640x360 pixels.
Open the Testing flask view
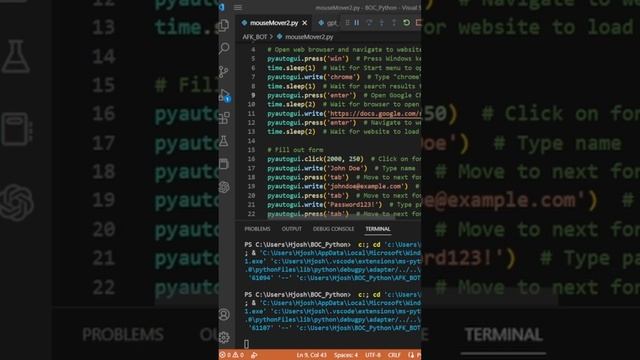pyautogui.click(x=224, y=141)
